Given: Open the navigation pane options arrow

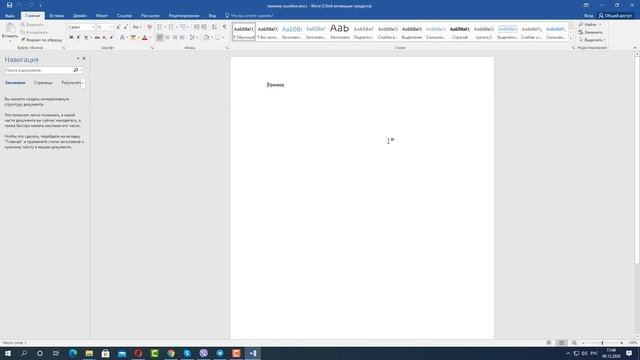Looking at the screenshot, I should (x=78, y=59).
